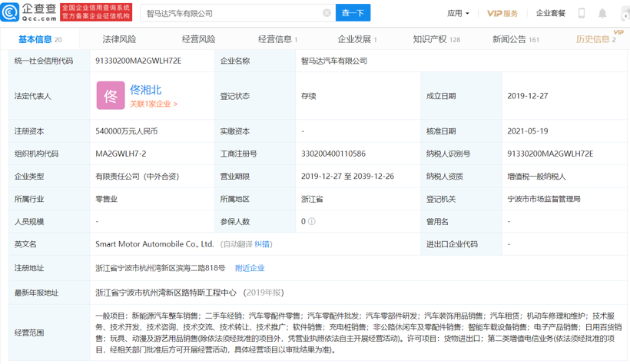Select Smart Motor Automobile Co., Ltd. text
The height and width of the screenshot is (364, 630).
tap(154, 244)
